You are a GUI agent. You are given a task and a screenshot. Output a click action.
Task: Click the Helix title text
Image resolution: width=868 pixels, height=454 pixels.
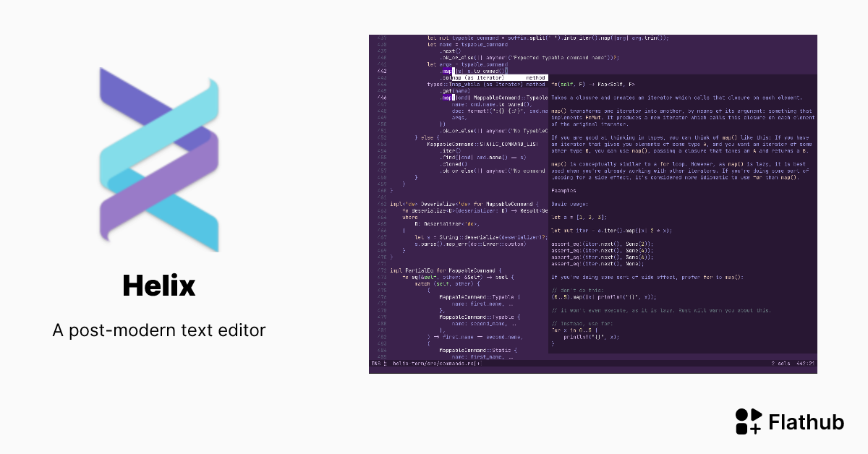pyautogui.click(x=158, y=286)
